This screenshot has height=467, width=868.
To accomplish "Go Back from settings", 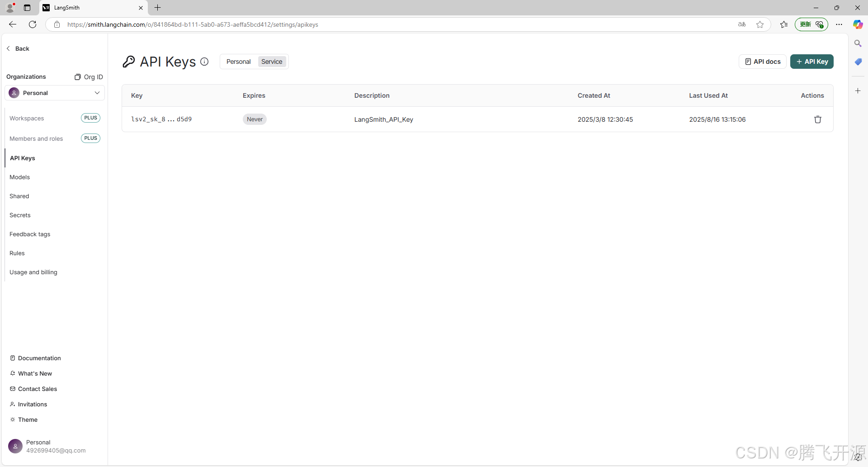I will coord(18,48).
